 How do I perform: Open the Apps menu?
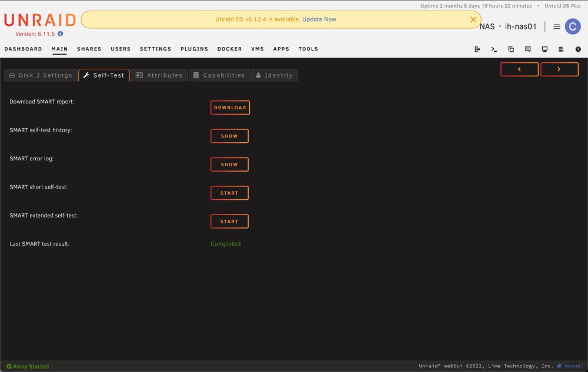[281, 49]
